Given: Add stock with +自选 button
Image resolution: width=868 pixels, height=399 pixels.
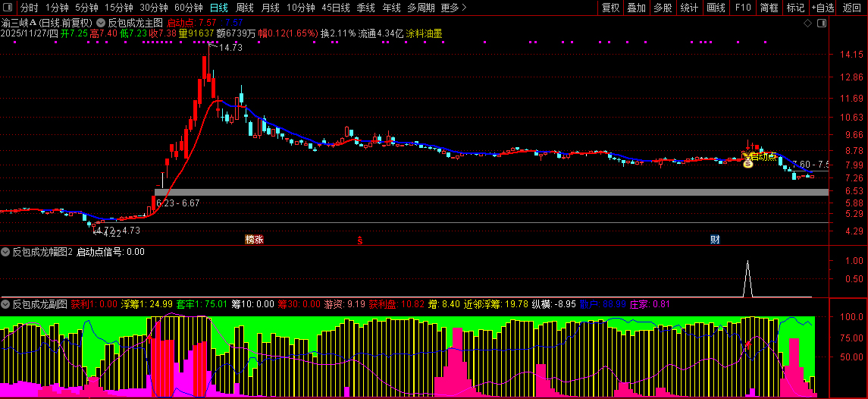Looking at the screenshot, I should pos(823,8).
